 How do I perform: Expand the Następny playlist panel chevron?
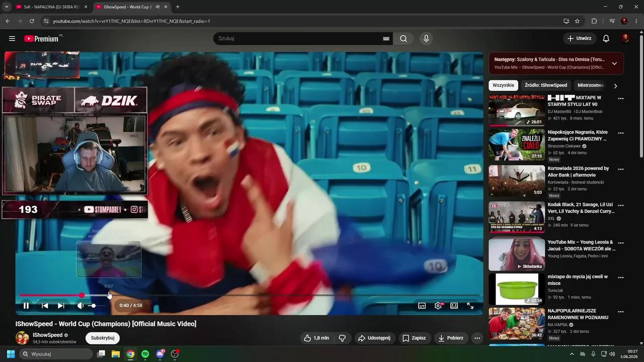tap(614, 63)
